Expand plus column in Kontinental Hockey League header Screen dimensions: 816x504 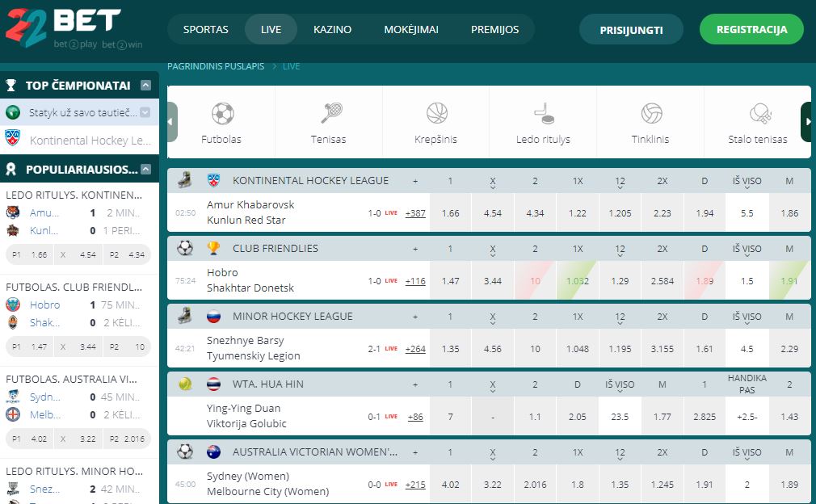[415, 181]
